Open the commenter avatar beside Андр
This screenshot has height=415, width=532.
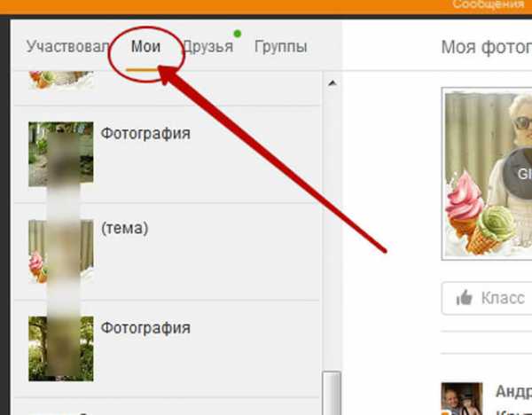[462, 399]
